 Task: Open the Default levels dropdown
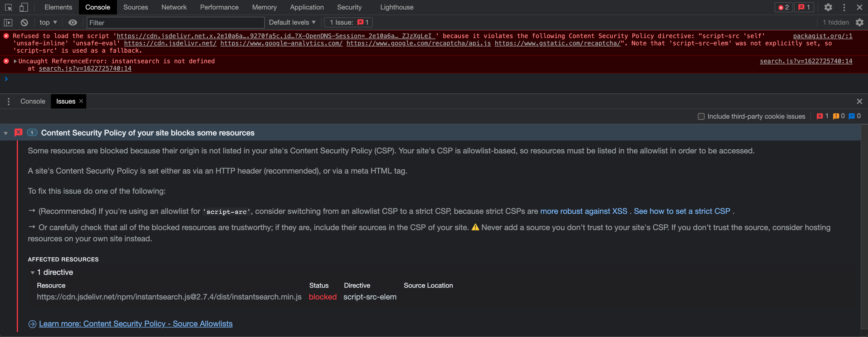click(292, 22)
